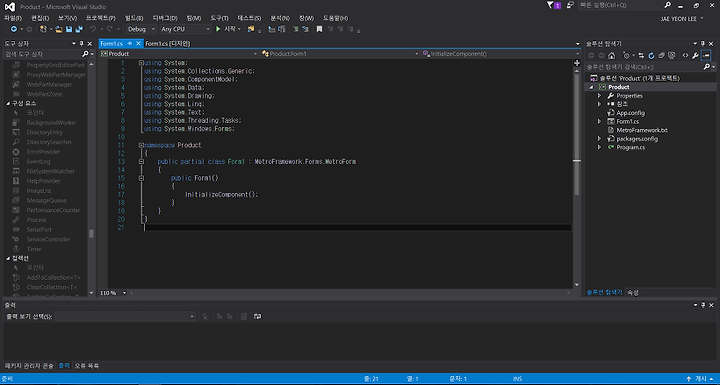Click the Show All Files icon
Viewport: 720px width, 385px height.
click(x=671, y=56)
